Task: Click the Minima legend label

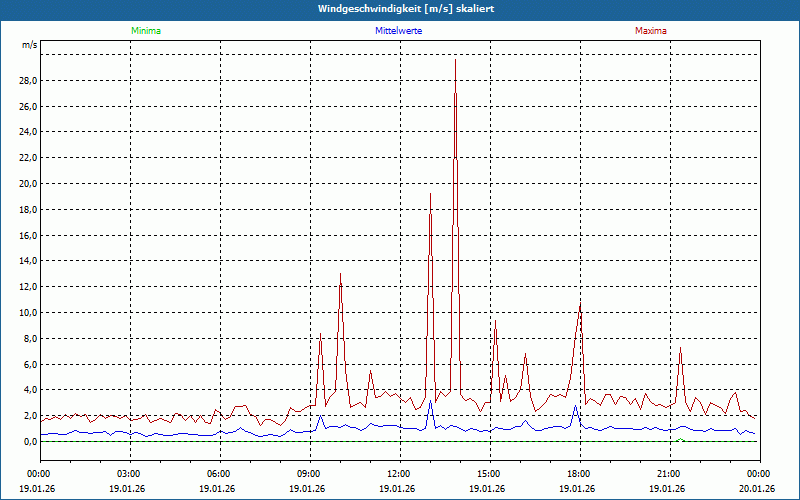Action: [x=145, y=31]
